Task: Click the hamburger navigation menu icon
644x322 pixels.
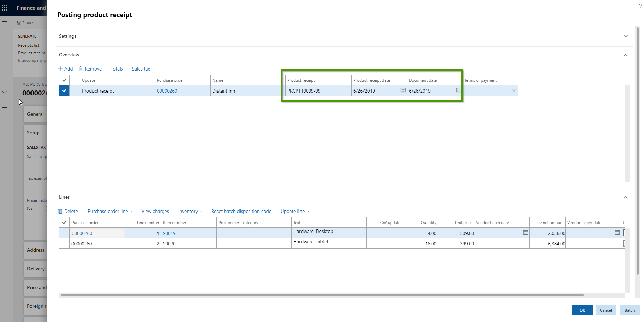Action: pyautogui.click(x=4, y=23)
